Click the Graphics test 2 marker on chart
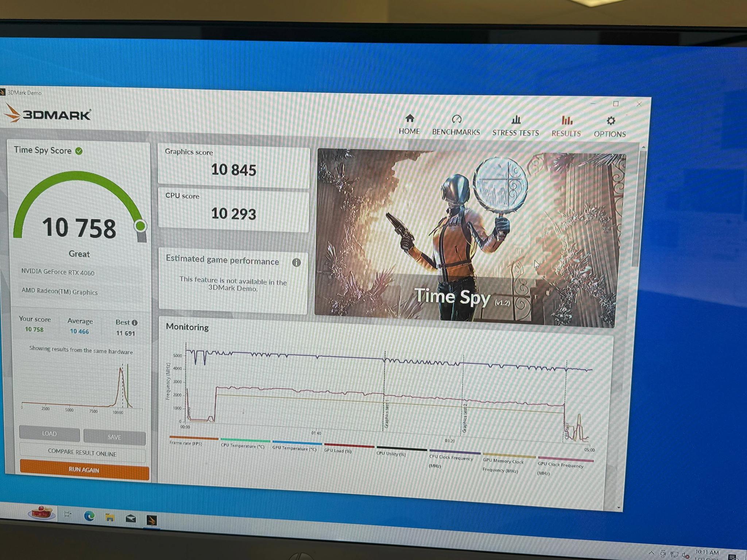The height and width of the screenshot is (560, 747). click(x=465, y=417)
